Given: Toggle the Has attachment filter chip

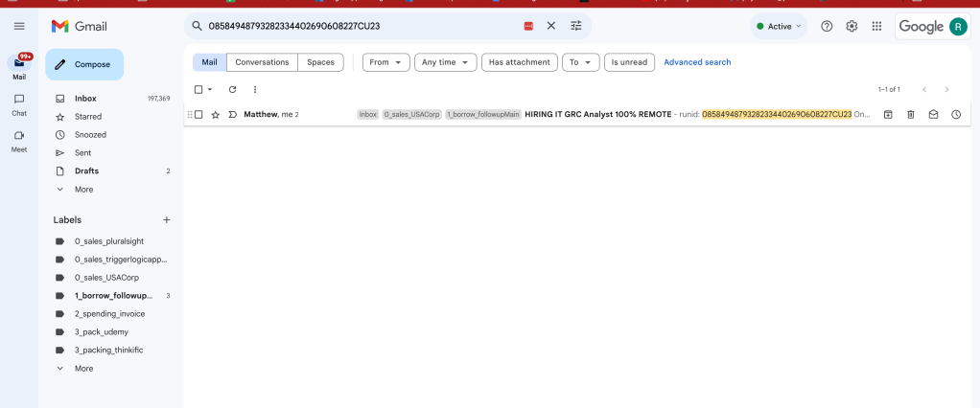Looking at the screenshot, I should pyautogui.click(x=520, y=62).
